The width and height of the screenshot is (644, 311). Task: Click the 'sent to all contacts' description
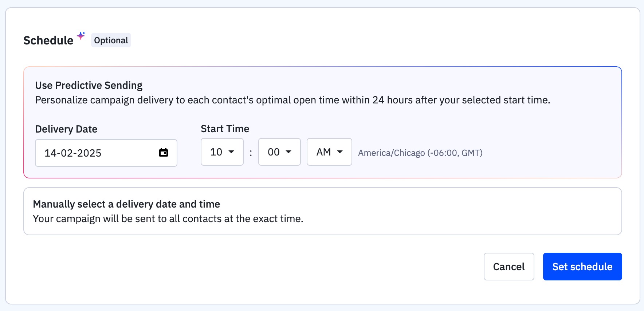168,219
